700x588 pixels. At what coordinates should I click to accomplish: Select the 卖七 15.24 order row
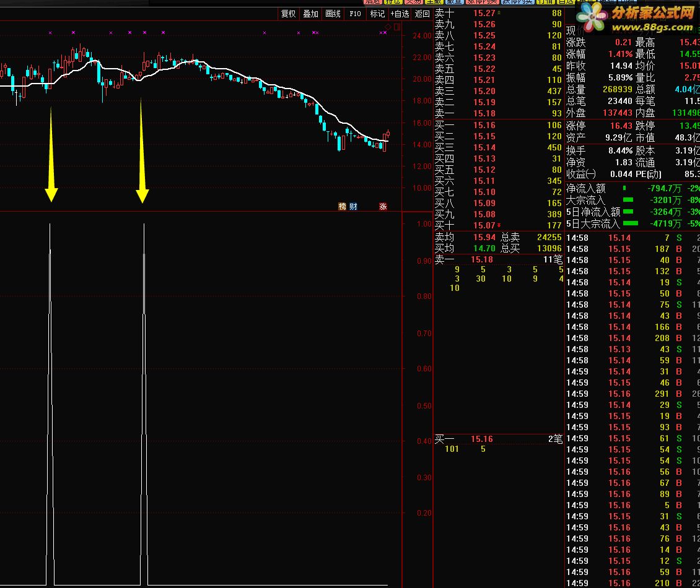[x=498, y=47]
